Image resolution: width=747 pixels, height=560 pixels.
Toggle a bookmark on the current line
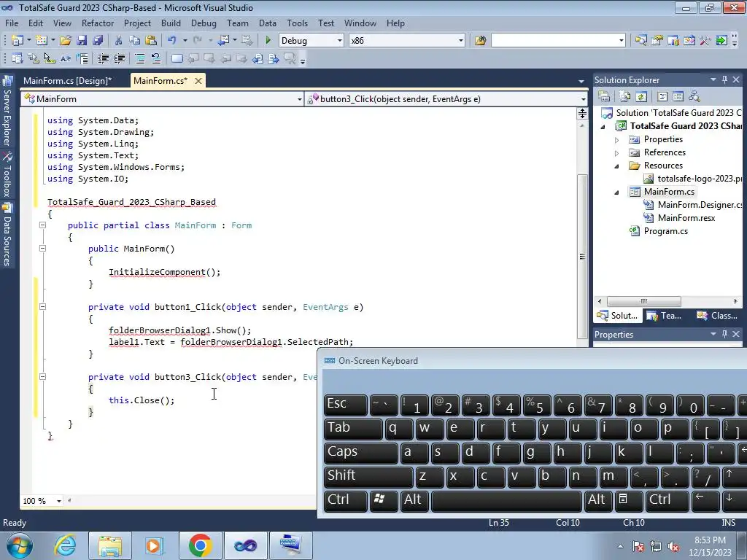point(177,58)
